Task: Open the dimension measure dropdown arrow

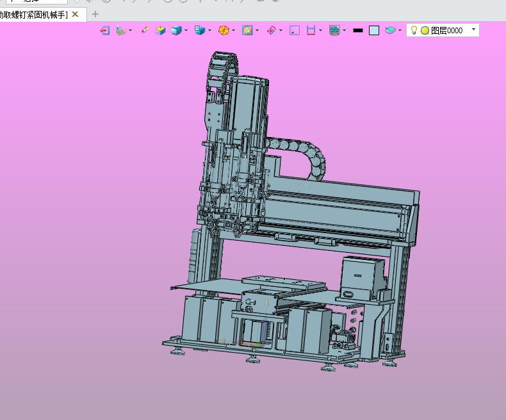Action: (320, 30)
